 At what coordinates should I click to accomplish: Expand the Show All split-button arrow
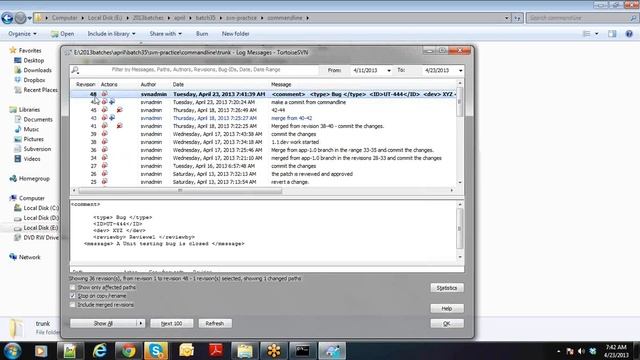pos(141,323)
